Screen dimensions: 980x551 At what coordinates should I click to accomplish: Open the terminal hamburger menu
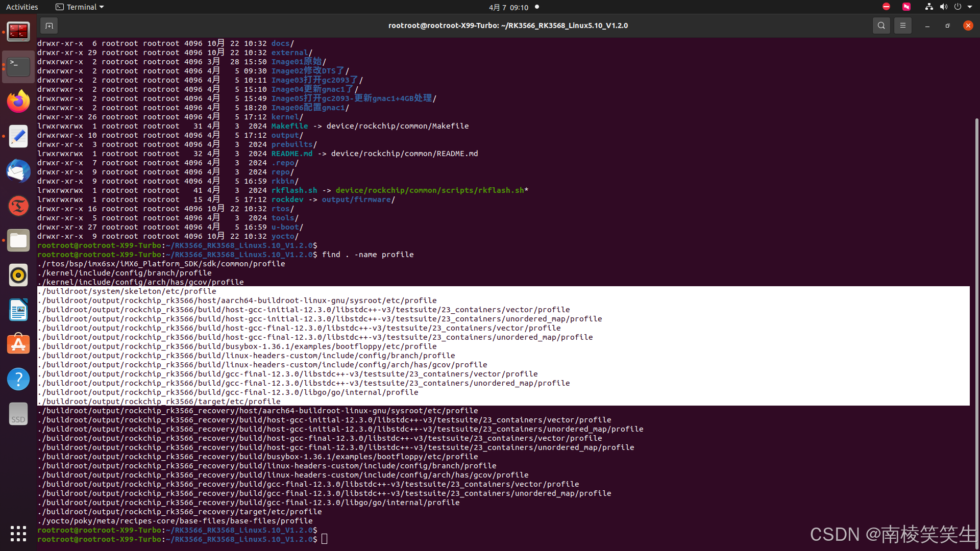pos(902,26)
